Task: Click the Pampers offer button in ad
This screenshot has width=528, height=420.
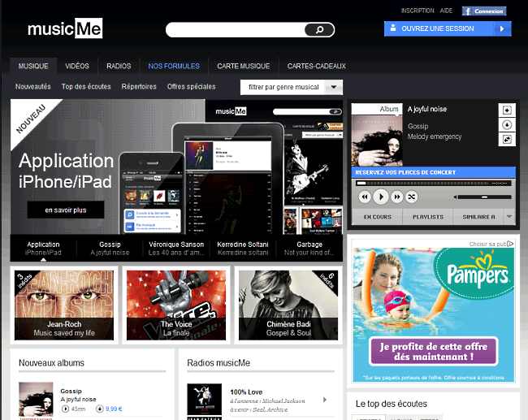Action: pyautogui.click(x=434, y=352)
